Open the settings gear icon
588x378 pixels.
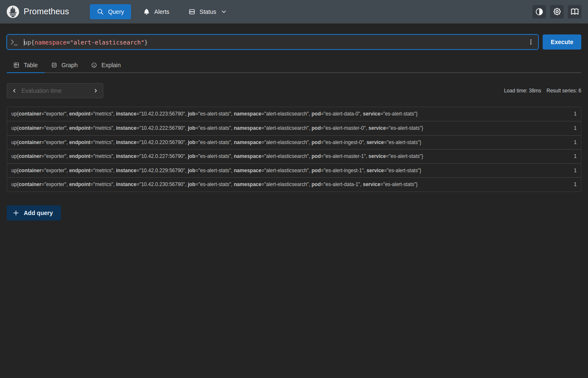[x=557, y=12]
